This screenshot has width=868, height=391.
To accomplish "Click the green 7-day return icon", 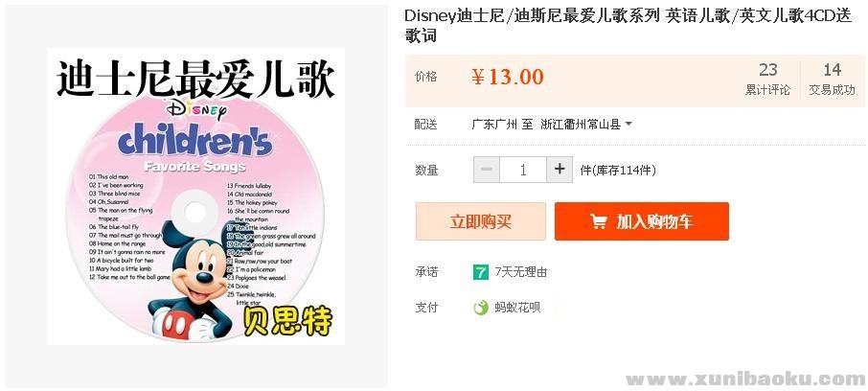I will 481,272.
